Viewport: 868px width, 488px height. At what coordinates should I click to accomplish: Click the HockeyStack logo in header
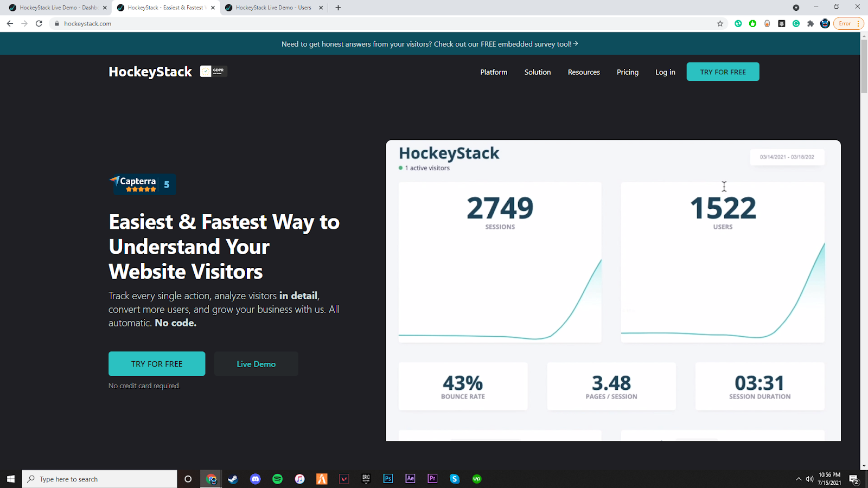point(150,72)
